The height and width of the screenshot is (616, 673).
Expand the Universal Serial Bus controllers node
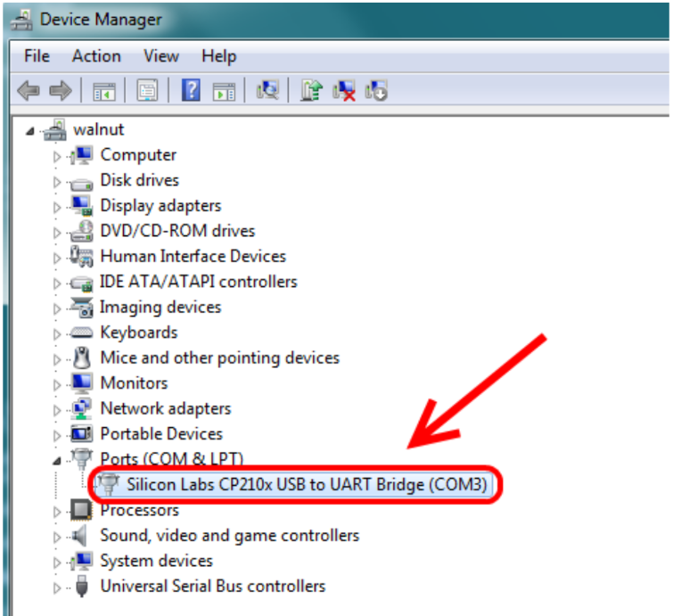coord(57,587)
